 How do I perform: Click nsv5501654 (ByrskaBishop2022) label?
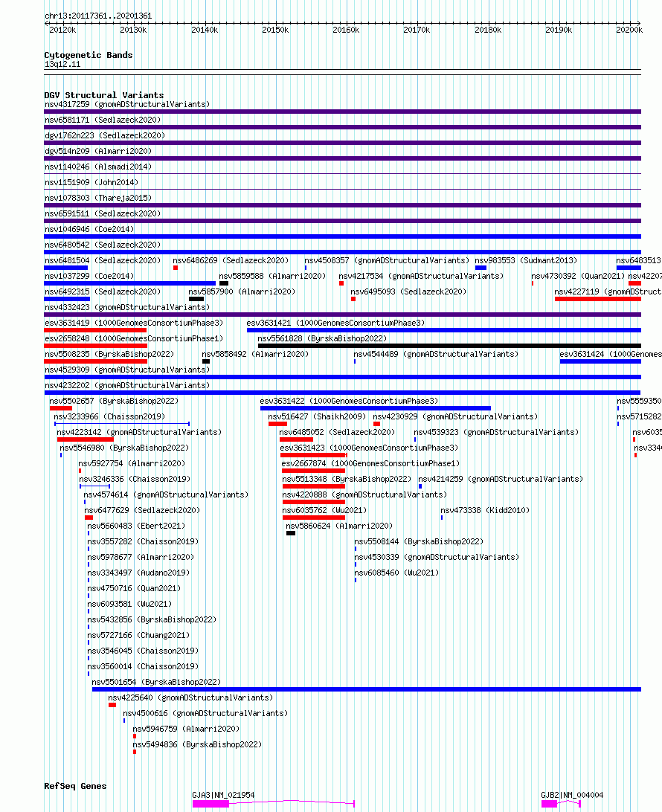tap(156, 682)
